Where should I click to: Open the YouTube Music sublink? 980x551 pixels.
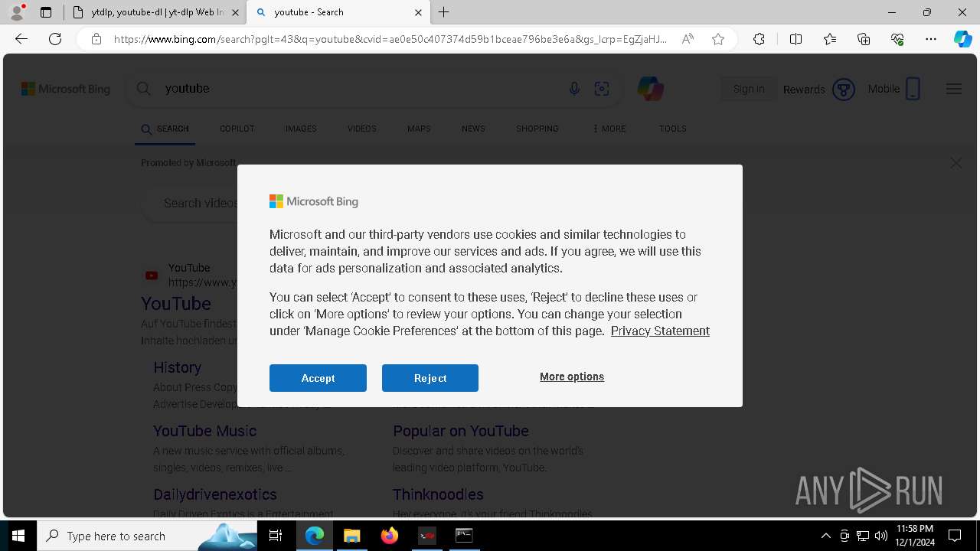[204, 431]
